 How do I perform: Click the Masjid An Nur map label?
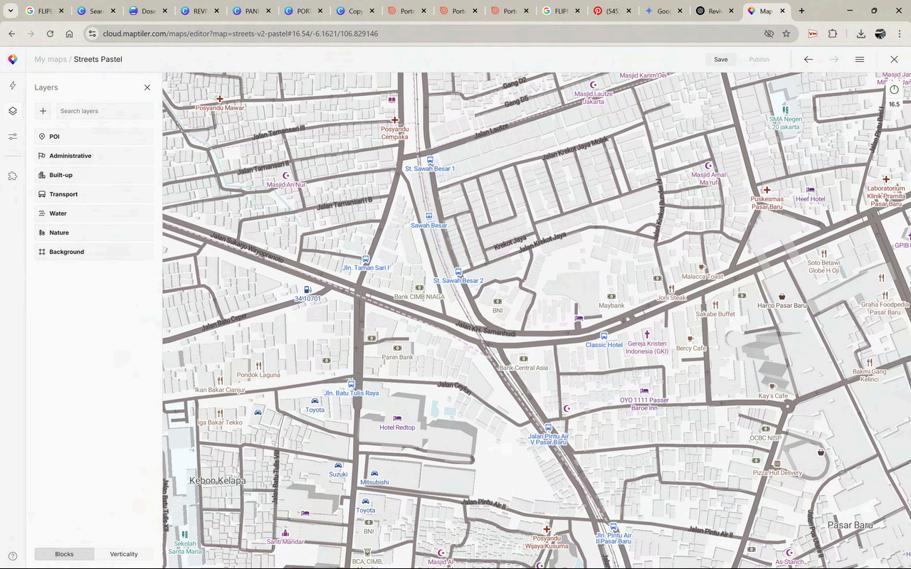286,185
